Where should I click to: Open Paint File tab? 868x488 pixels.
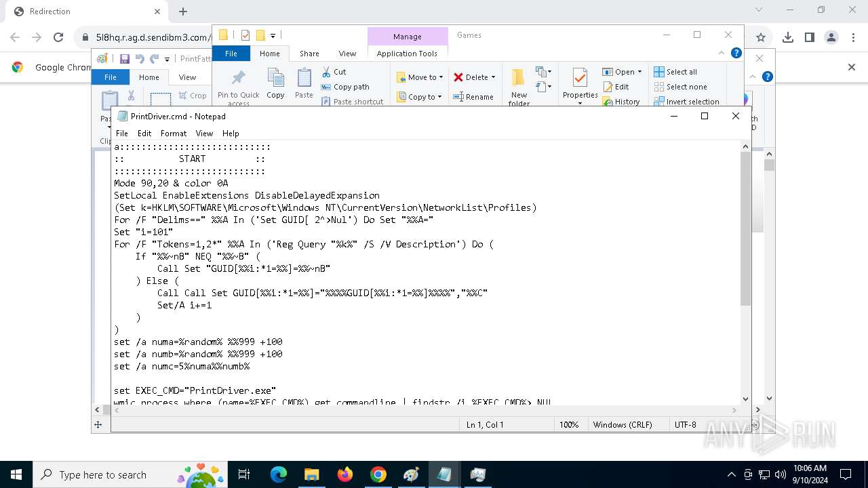coord(111,77)
